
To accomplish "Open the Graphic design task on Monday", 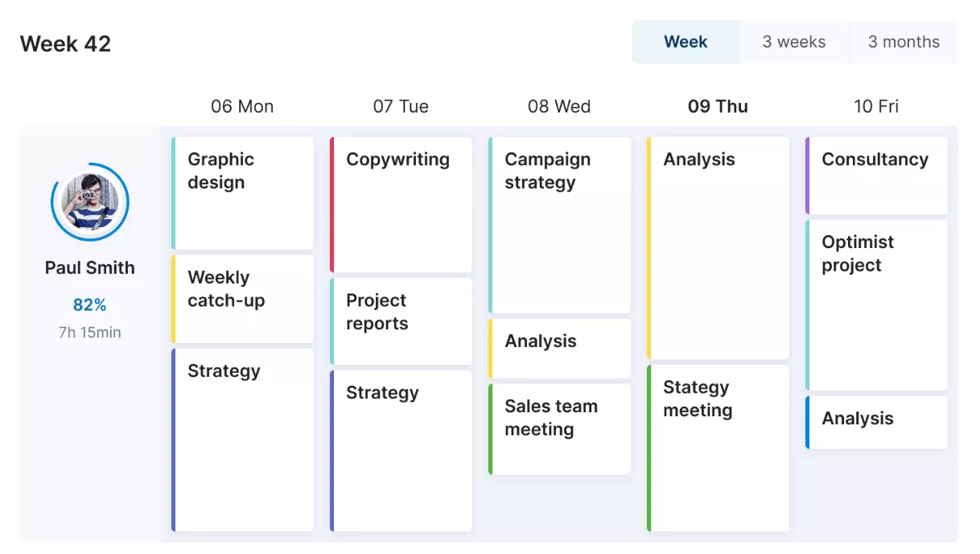I will coord(241,193).
